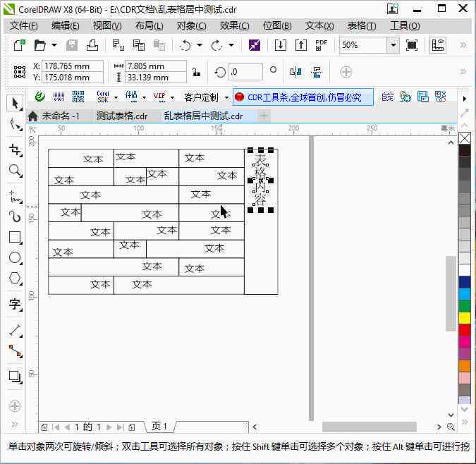
Task: Click the X position field 178.765 mm
Action: tap(72, 66)
